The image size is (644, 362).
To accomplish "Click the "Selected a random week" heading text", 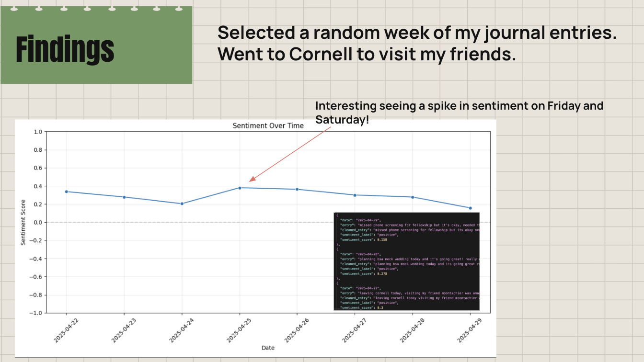I will click(x=416, y=33).
